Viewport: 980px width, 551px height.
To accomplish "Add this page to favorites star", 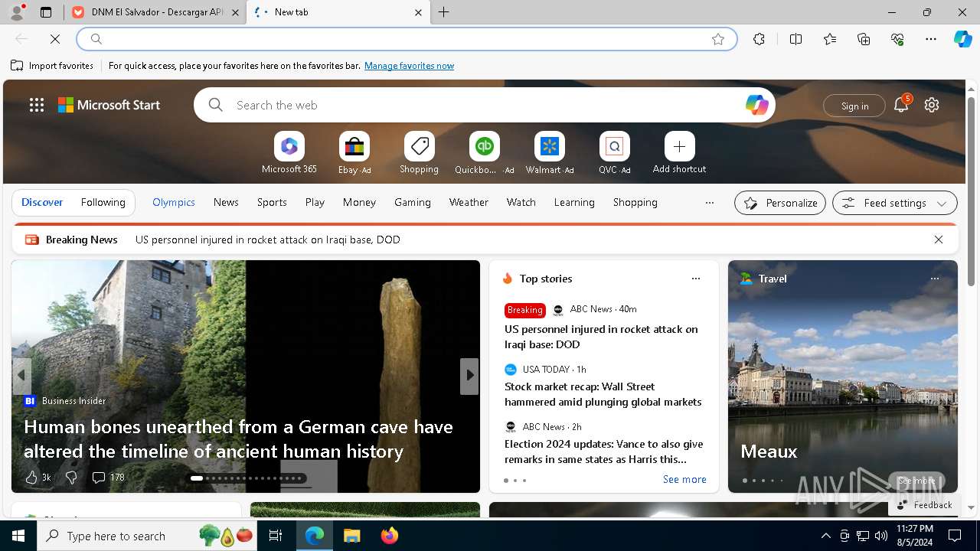I will tap(718, 39).
